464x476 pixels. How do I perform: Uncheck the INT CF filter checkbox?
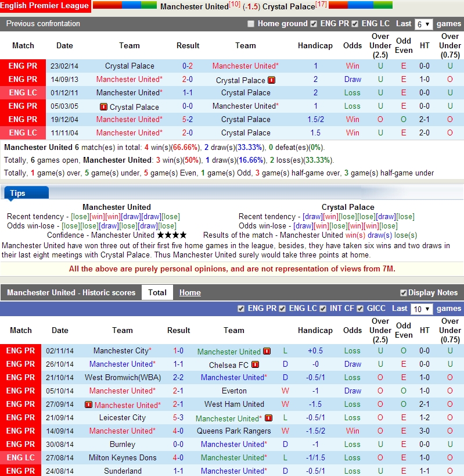323,309
